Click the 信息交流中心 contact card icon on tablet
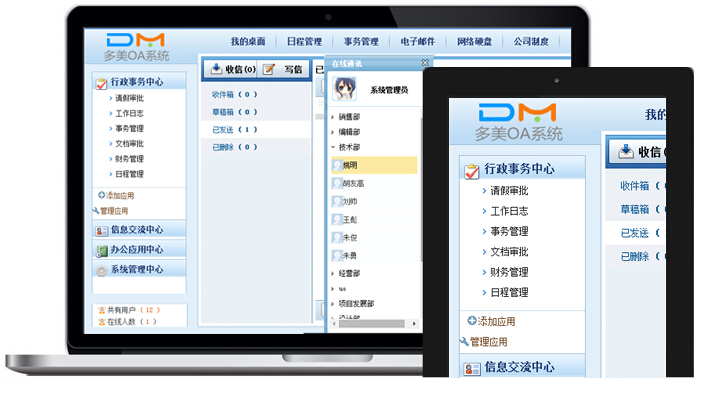The image size is (702, 397). [x=472, y=369]
